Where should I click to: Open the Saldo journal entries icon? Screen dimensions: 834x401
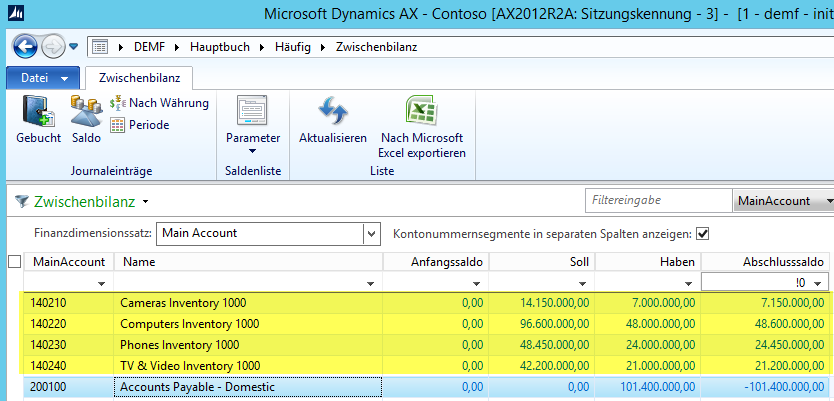tap(85, 117)
